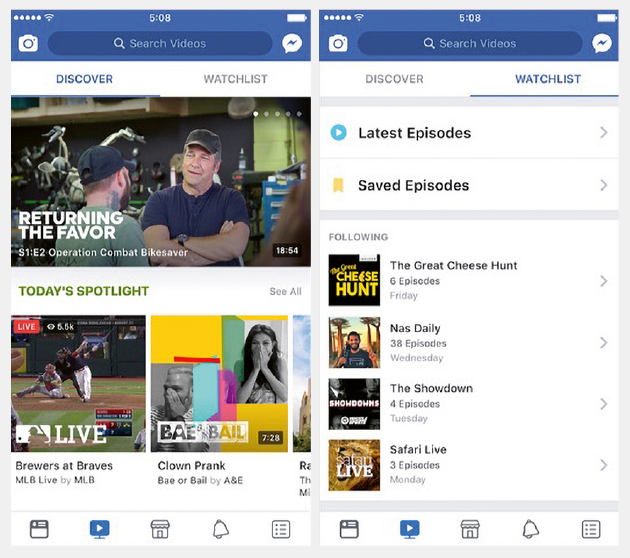
Task: Select DISCOVER tab on right screen
Action: [395, 79]
